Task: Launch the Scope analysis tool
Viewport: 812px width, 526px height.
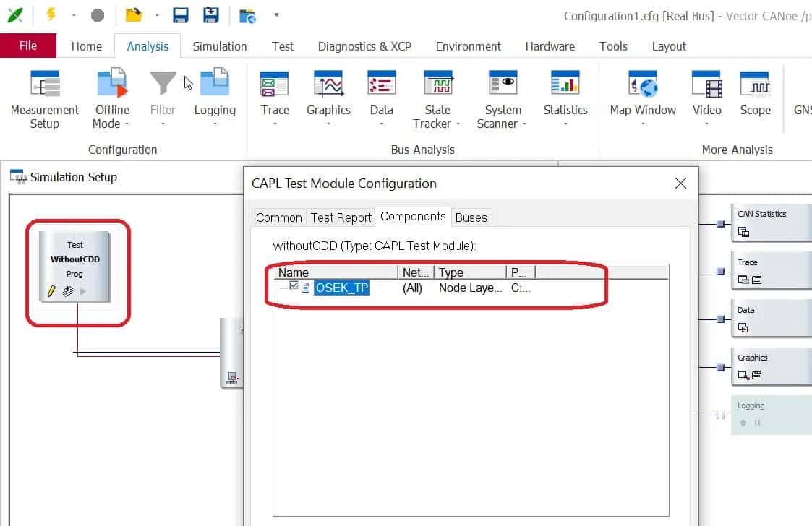Action: pos(754,85)
